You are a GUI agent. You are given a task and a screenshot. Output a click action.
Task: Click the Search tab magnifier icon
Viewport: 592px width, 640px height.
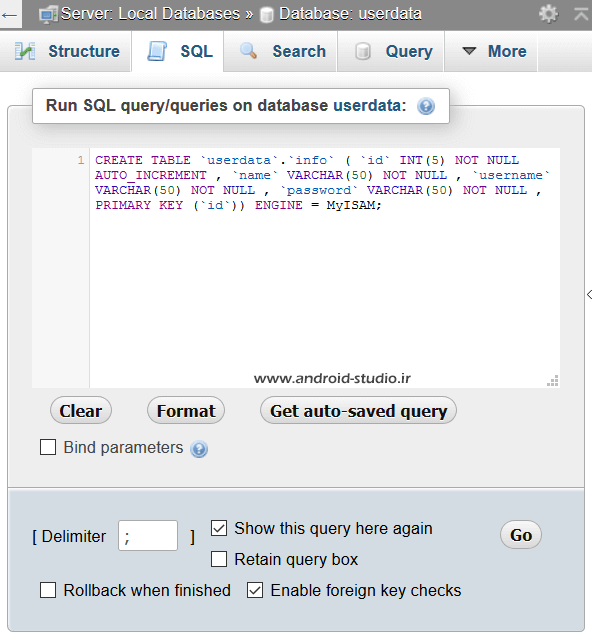[248, 51]
